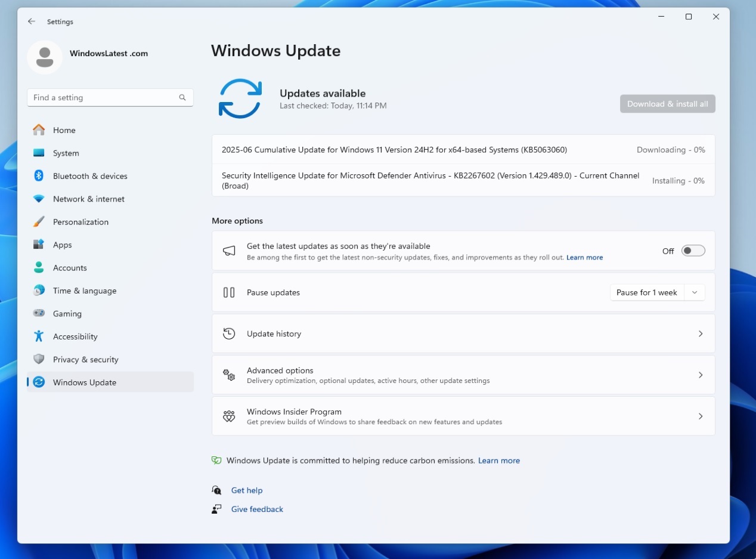Click the Windows Insider Program heart icon

click(229, 416)
